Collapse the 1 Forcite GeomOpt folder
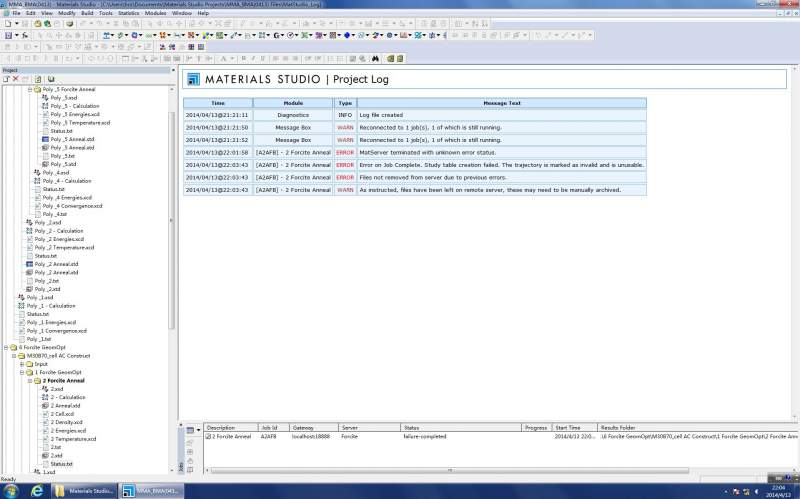The height and width of the screenshot is (499, 800). coord(22,372)
